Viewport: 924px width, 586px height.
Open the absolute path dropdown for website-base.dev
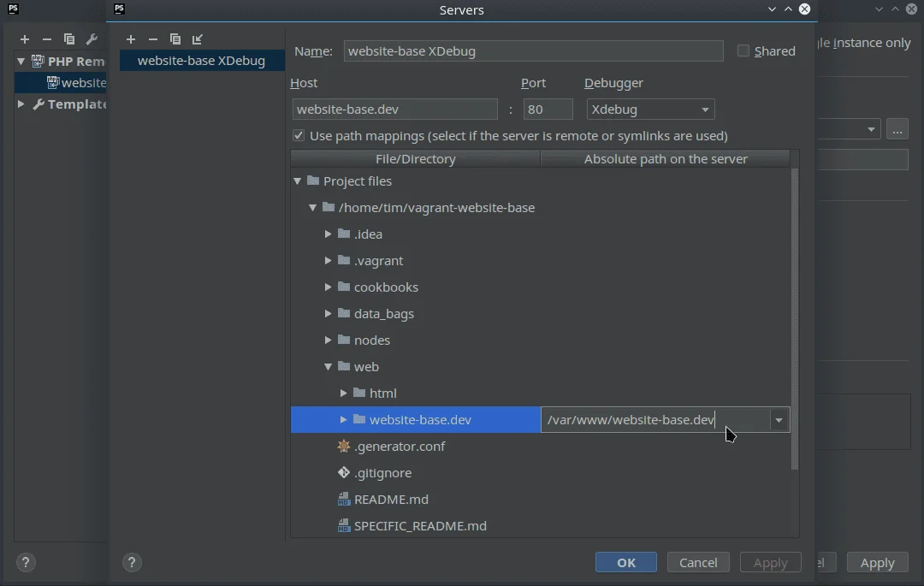(x=779, y=420)
